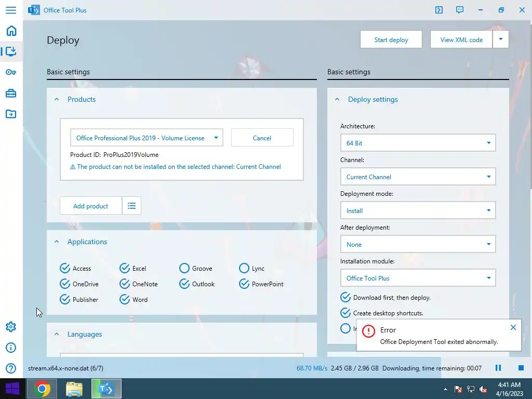Click the red Error alert icon
Viewport: 532px width, 399px height.
tap(368, 331)
